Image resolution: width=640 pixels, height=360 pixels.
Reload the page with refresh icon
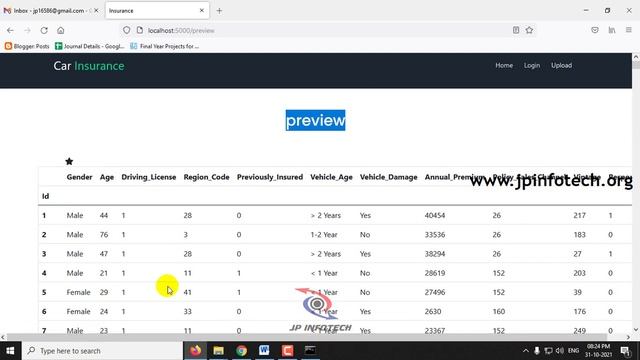pos(44,30)
